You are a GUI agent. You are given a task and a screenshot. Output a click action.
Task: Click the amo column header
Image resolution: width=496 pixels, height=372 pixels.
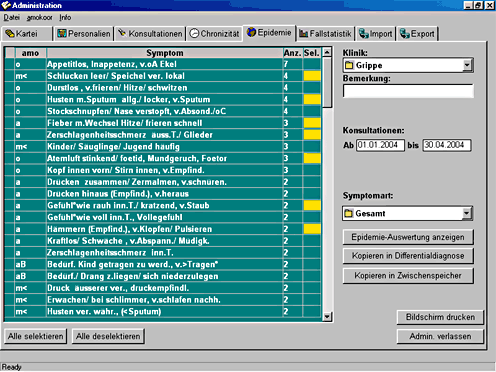click(30, 53)
